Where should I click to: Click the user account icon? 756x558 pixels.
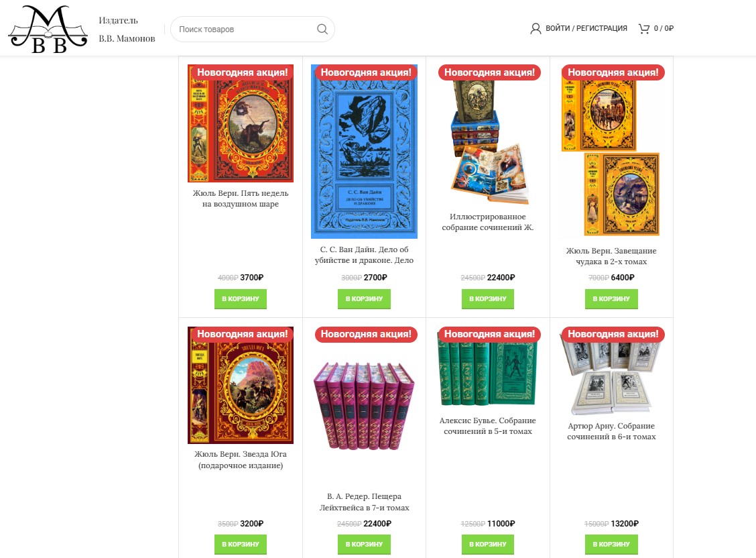tap(535, 28)
